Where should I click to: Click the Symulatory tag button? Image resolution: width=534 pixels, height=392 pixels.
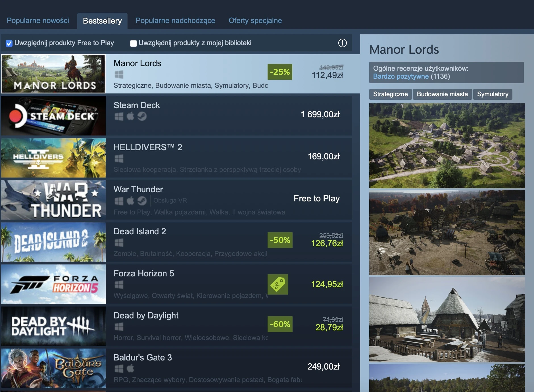click(x=493, y=94)
